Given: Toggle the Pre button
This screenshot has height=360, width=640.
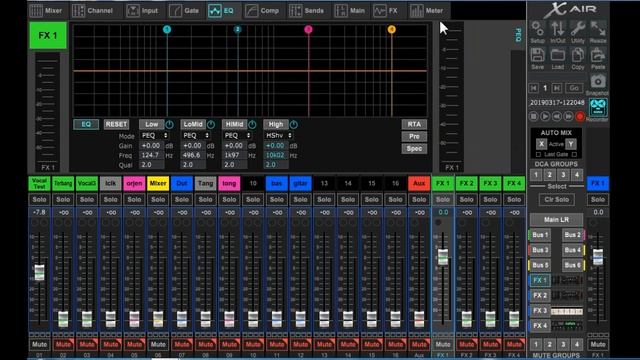Looking at the screenshot, I should click(414, 137).
